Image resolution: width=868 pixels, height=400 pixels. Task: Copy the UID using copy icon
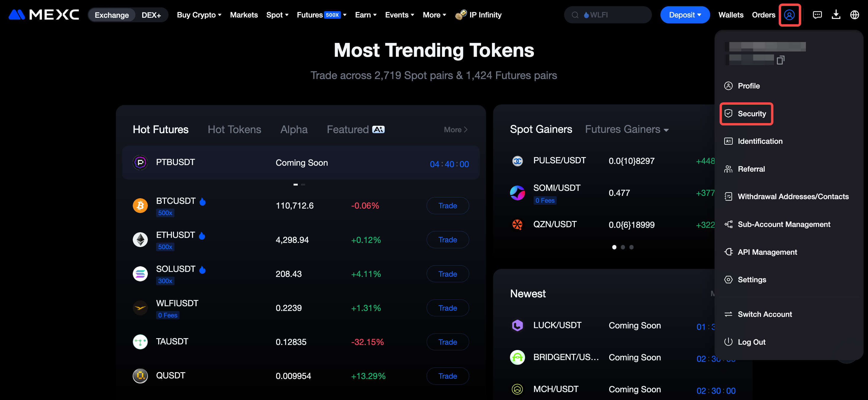tap(780, 60)
